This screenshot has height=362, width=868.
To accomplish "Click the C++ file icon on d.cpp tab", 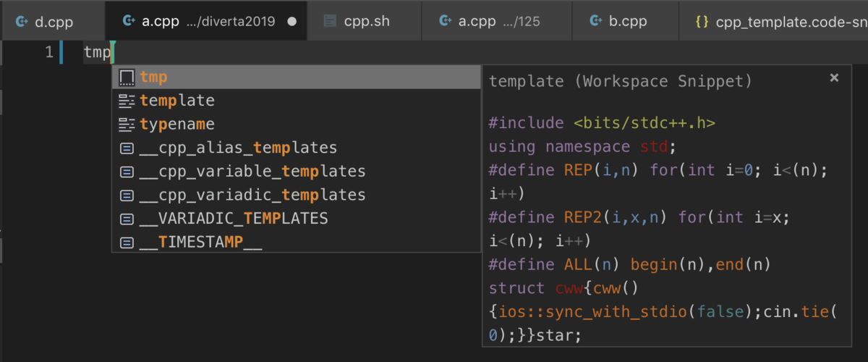I will 22,21.
